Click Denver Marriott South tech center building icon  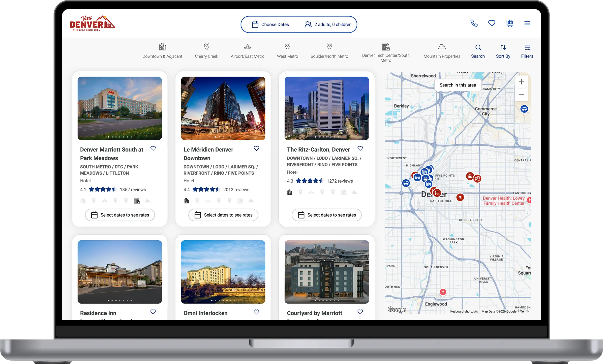pos(137,201)
